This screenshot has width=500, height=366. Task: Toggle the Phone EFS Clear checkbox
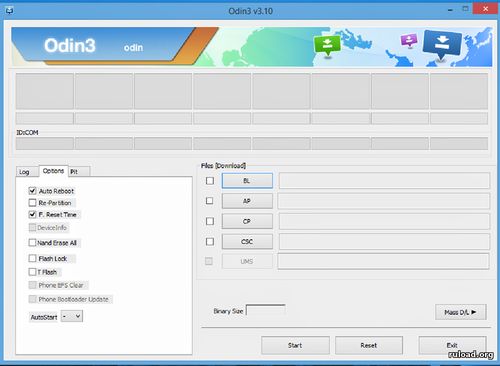point(32,285)
